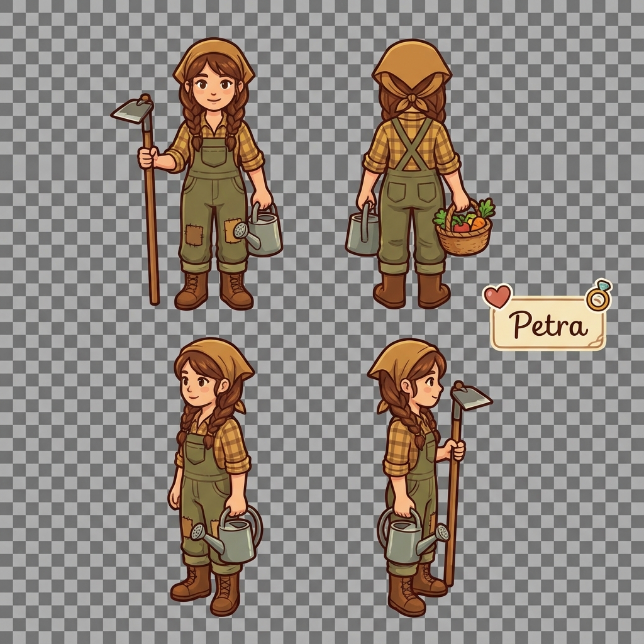Image resolution: width=644 pixels, height=644 pixels.
Task: Click the watering can in the back-view sprite
Action: click(363, 233)
